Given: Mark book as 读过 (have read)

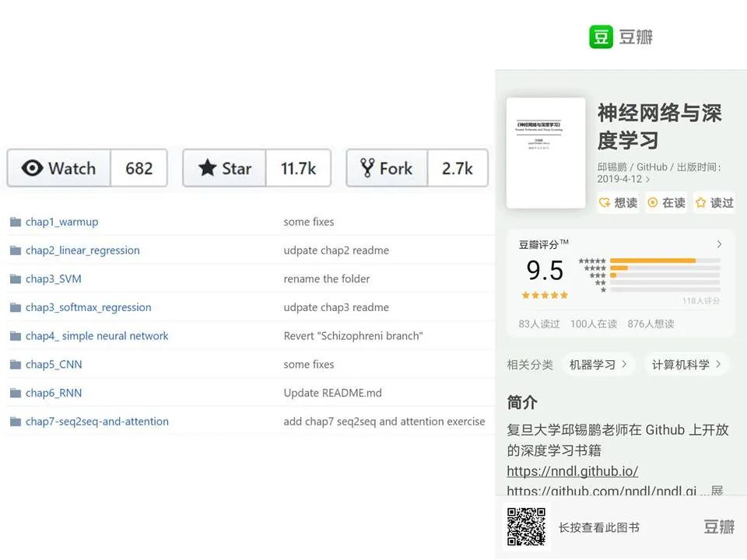Looking at the screenshot, I should click(714, 203).
